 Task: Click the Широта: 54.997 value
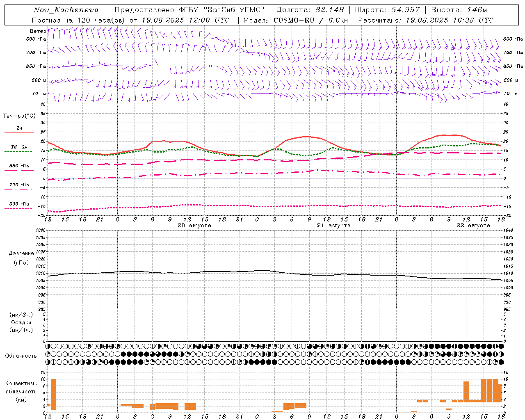[387, 10]
